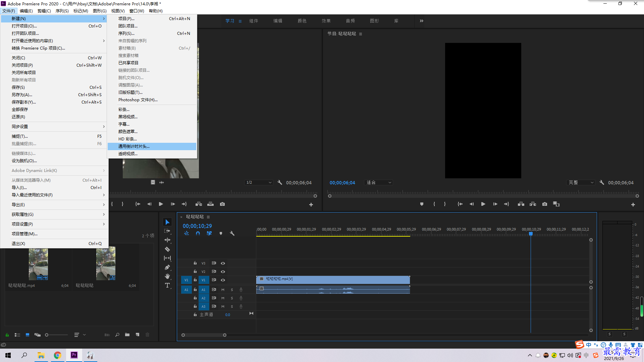Click timeline horizontal zoom scrollbar
The height and width of the screenshot is (362, 644).
204,335
